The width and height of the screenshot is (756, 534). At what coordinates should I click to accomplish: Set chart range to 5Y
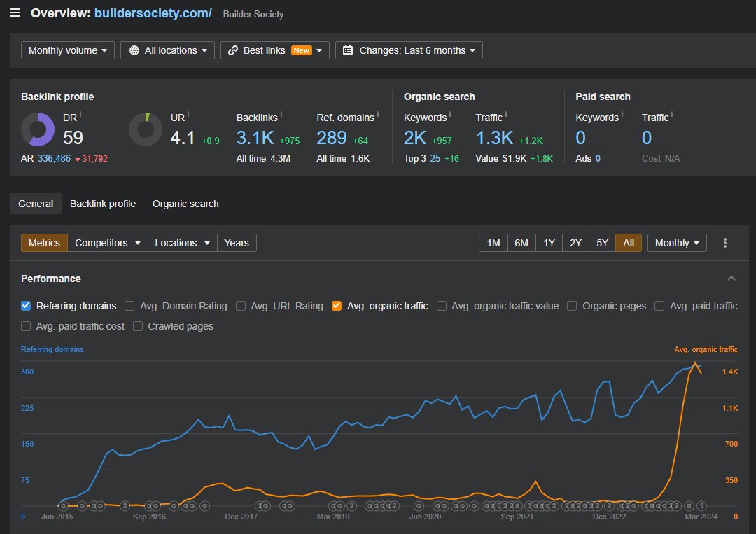point(602,243)
